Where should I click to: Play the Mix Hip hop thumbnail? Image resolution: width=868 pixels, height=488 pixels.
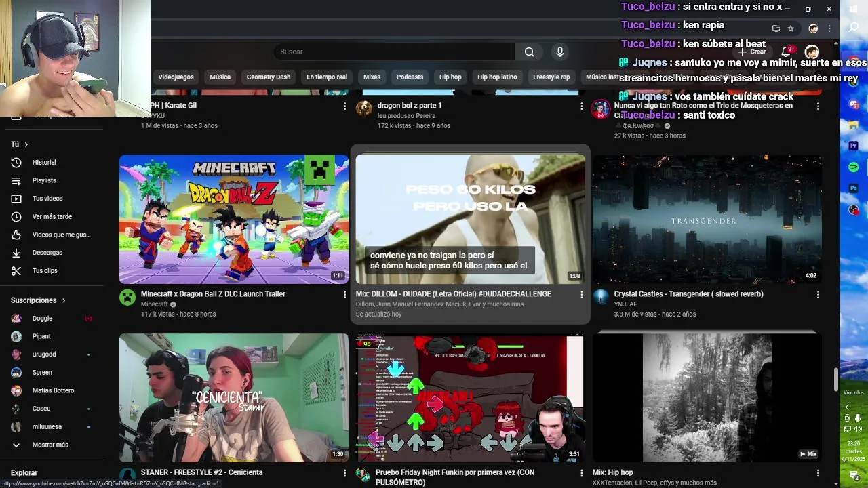707,398
